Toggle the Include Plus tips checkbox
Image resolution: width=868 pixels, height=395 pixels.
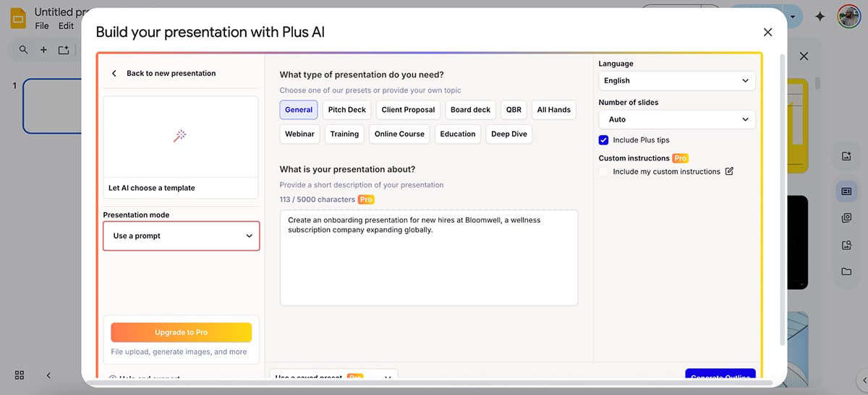603,140
